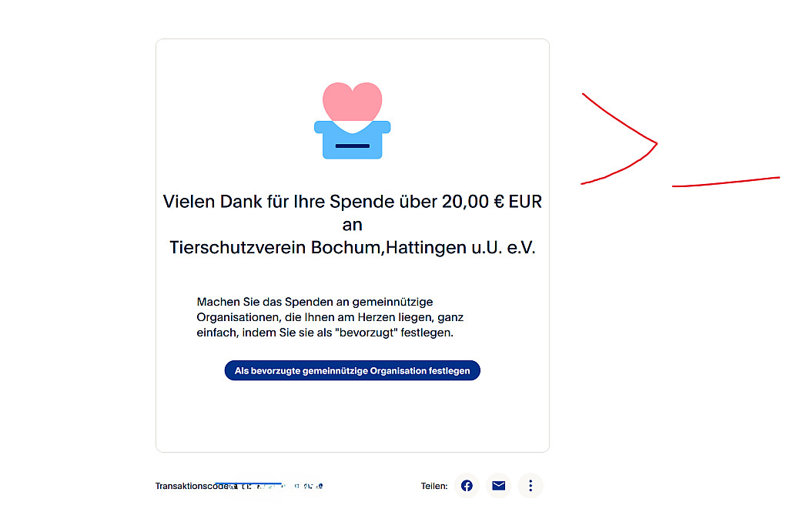Click the '20,00 € EUR' donation amount
This screenshot has width=810, height=532.
coord(491,202)
